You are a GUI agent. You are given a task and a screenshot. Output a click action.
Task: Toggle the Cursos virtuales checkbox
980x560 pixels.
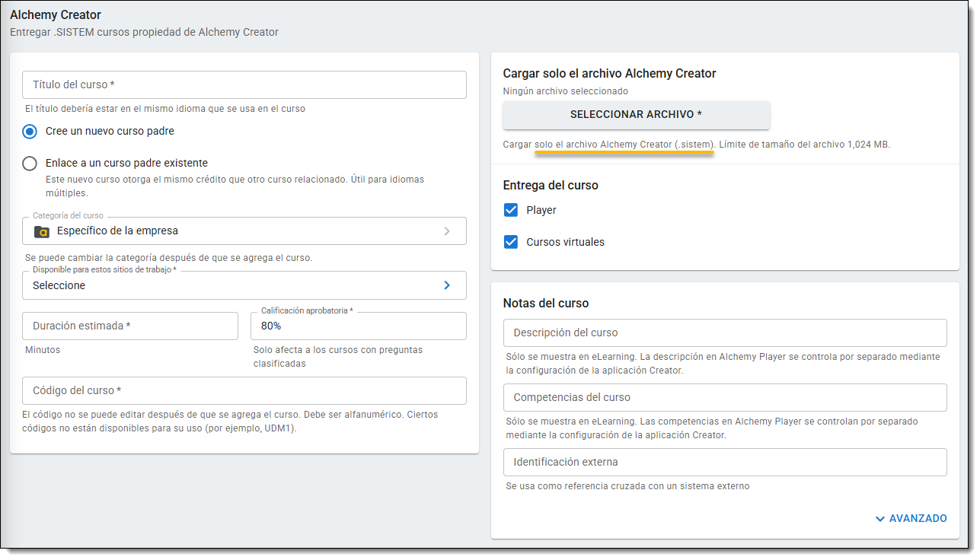click(x=511, y=242)
